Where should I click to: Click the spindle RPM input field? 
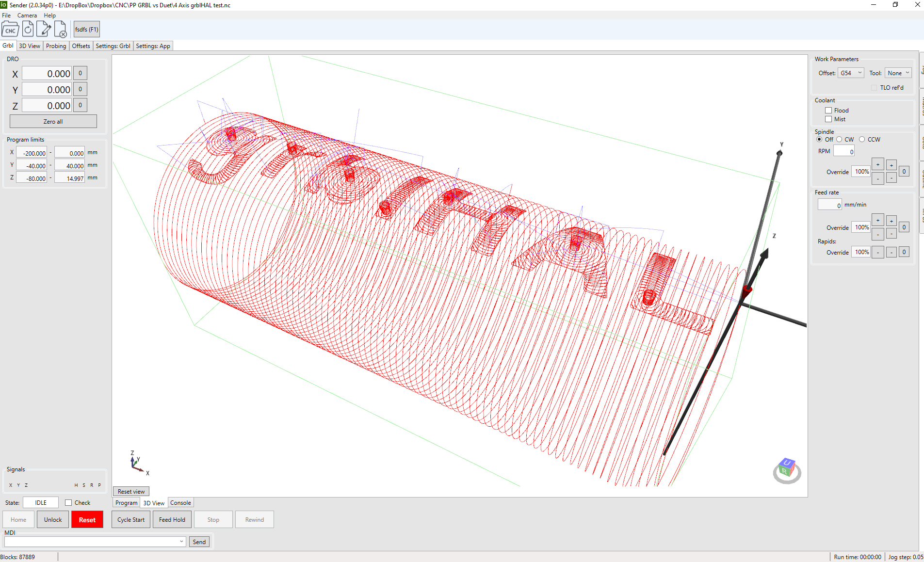[x=844, y=150]
